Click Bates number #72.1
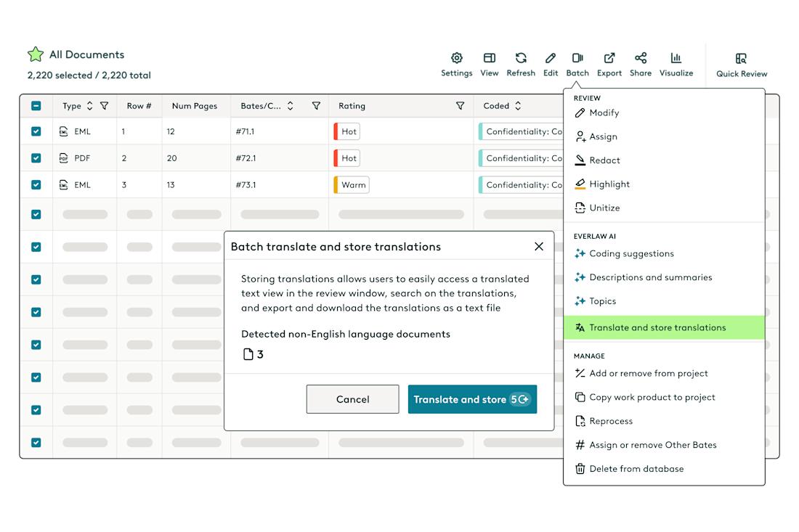799x532 pixels. [246, 157]
